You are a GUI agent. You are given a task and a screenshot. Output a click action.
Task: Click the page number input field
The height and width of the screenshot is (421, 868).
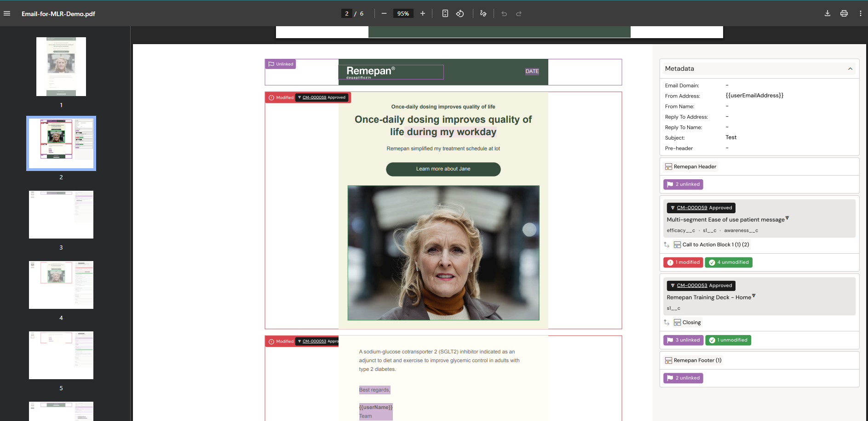click(347, 13)
